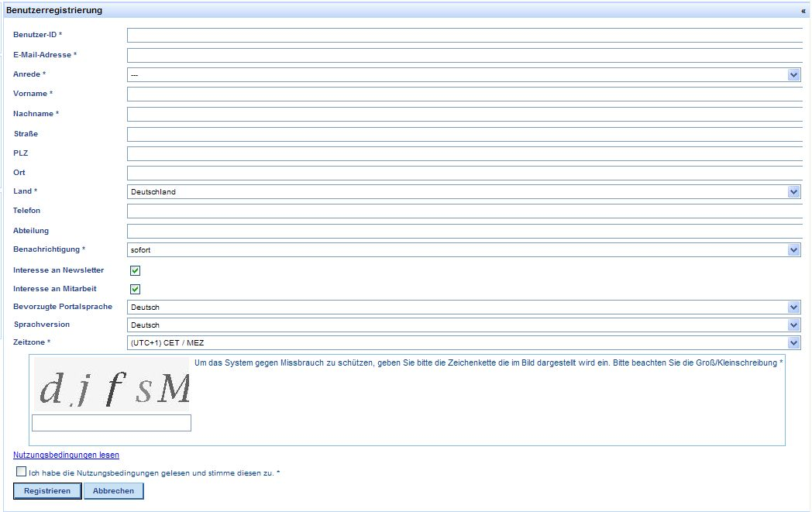Click the captcha image
This screenshot has width=812, height=512.
click(x=112, y=385)
